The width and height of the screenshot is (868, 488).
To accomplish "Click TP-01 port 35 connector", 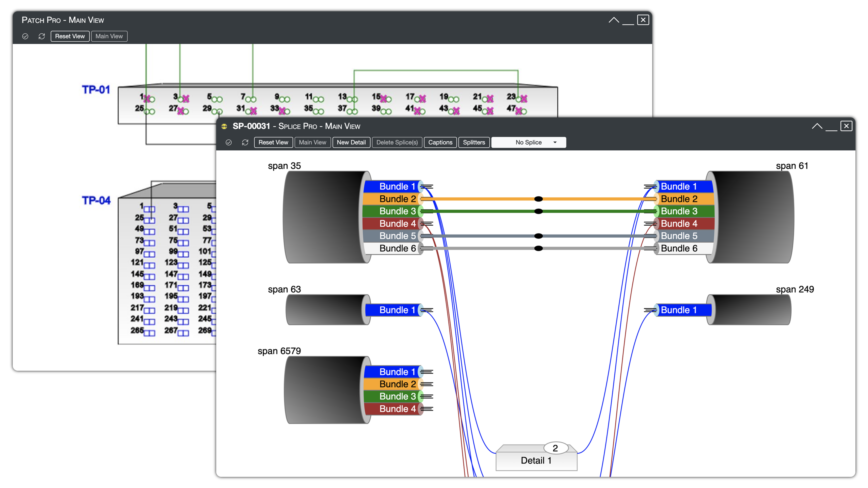I will [x=319, y=111].
